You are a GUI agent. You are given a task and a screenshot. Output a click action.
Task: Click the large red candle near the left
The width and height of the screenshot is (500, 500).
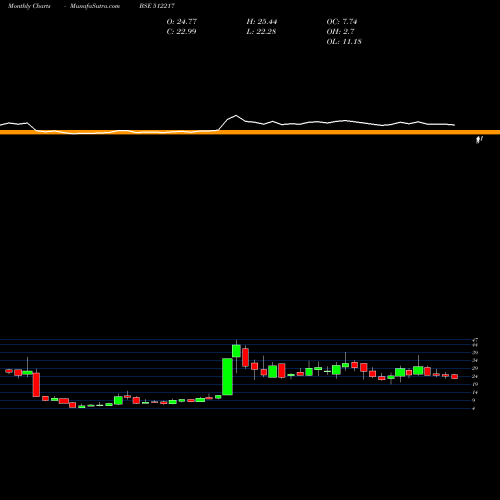tap(36, 385)
